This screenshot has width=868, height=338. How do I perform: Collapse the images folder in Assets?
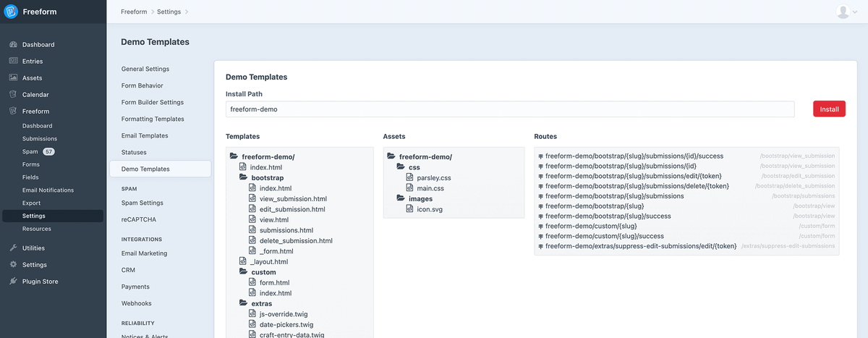[x=401, y=198]
